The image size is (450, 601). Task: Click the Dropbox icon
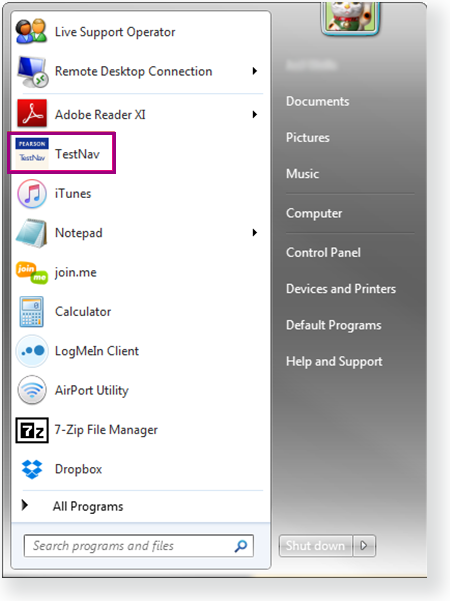tap(32, 469)
